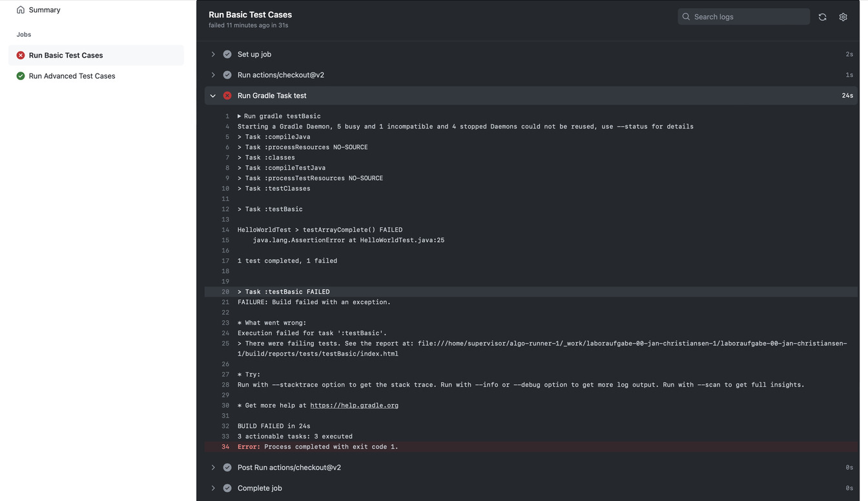
Task: Collapse the Run Gradle Task test step
Action: click(x=213, y=96)
